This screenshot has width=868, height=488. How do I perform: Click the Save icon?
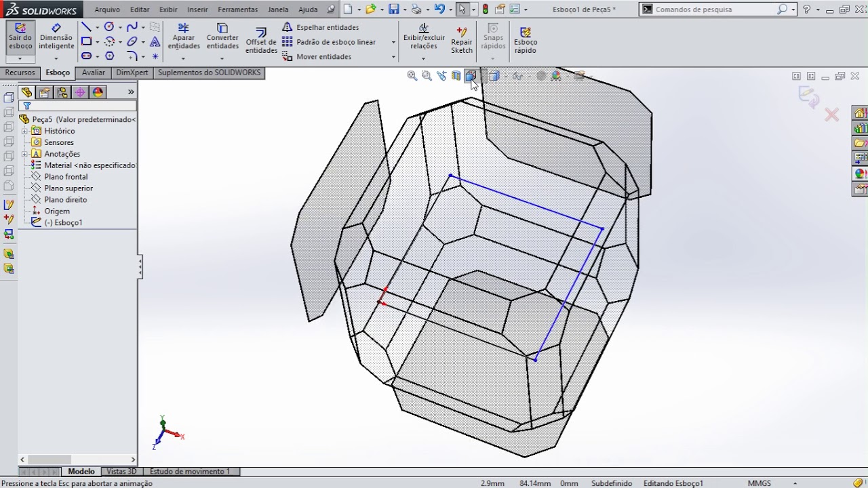(393, 9)
